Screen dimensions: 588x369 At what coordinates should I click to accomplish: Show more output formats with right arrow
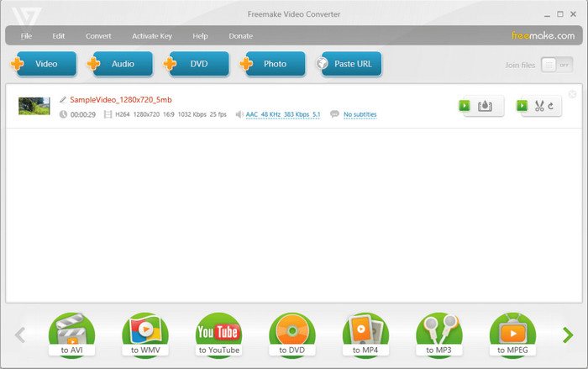(568, 335)
